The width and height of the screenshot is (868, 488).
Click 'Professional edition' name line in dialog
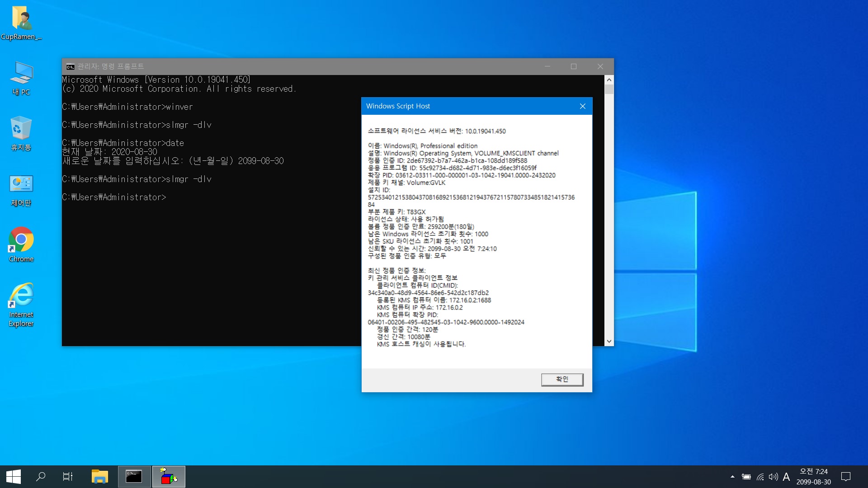point(423,146)
